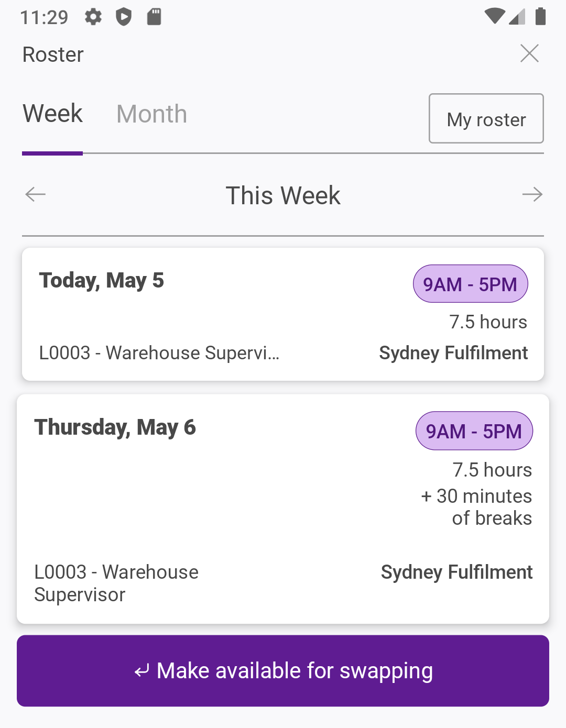
Task: Switch to the Month tab
Action: (x=151, y=114)
